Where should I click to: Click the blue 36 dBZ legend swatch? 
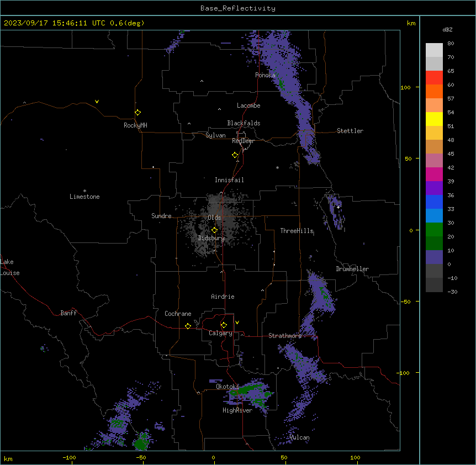434,202
